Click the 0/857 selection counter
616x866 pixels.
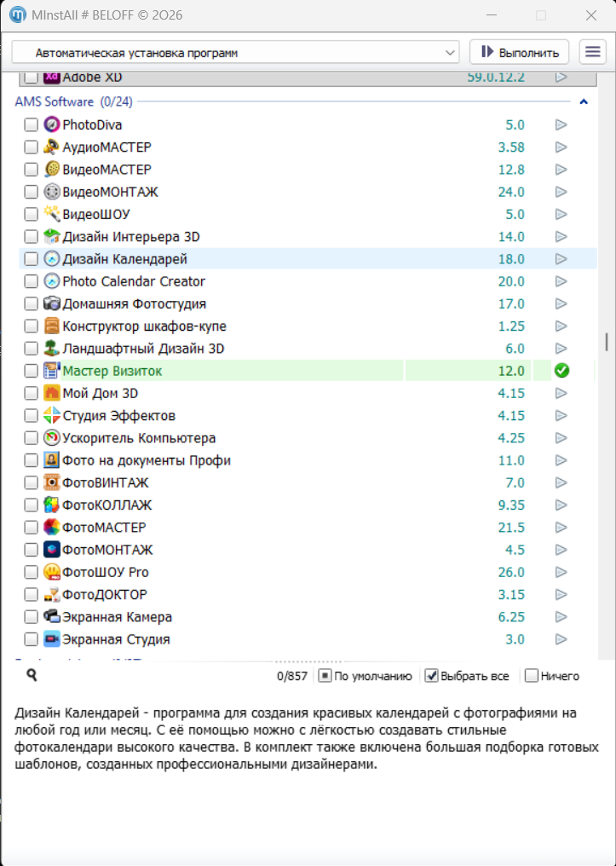(292, 676)
